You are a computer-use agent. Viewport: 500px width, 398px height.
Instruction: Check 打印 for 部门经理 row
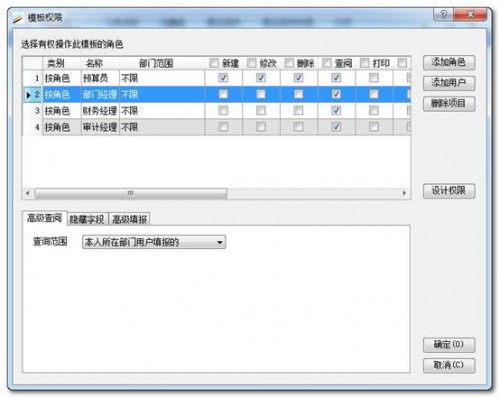(374, 94)
